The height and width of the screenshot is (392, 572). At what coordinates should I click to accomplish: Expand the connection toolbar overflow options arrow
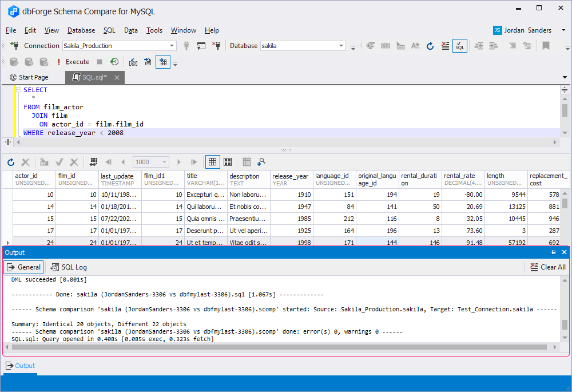[353, 47]
